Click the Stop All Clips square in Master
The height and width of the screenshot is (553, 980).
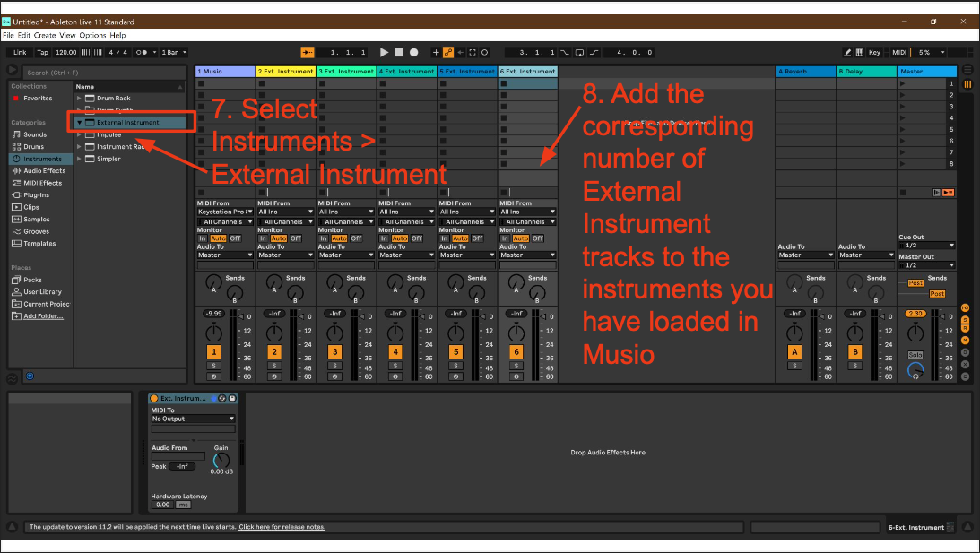tap(903, 193)
